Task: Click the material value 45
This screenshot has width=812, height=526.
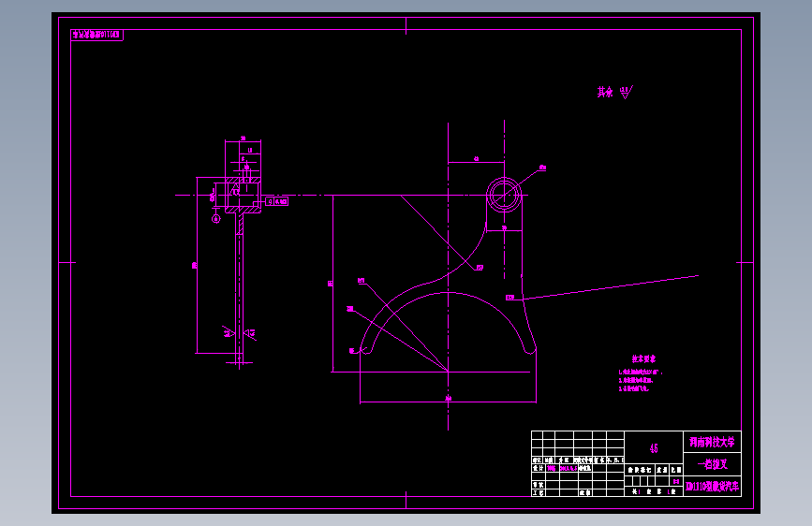Action: coord(654,448)
